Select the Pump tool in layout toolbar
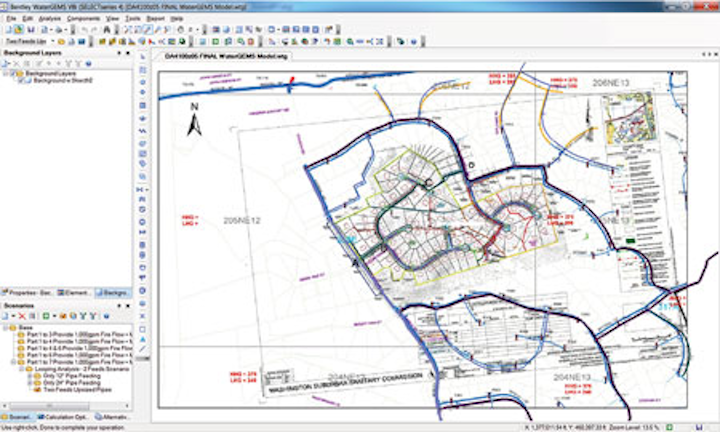The image size is (720, 432). [x=143, y=143]
